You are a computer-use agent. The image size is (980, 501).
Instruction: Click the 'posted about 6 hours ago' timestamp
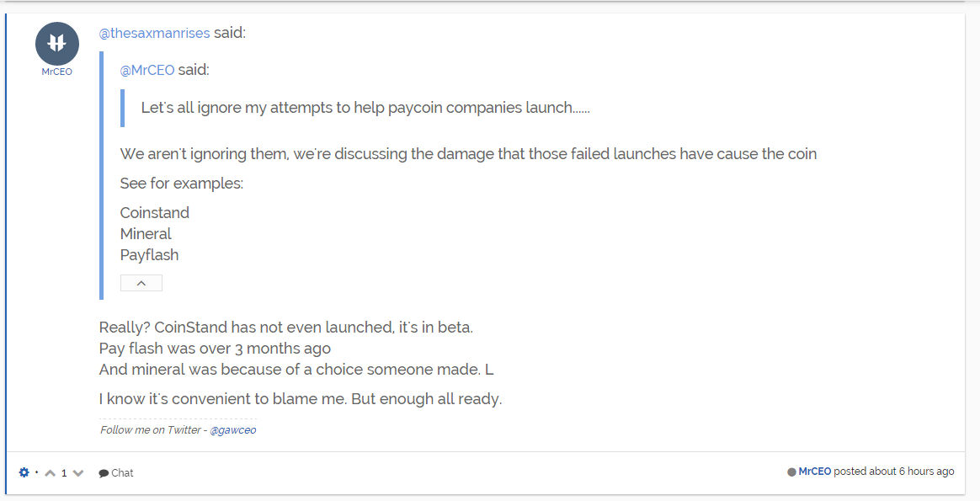click(x=894, y=471)
